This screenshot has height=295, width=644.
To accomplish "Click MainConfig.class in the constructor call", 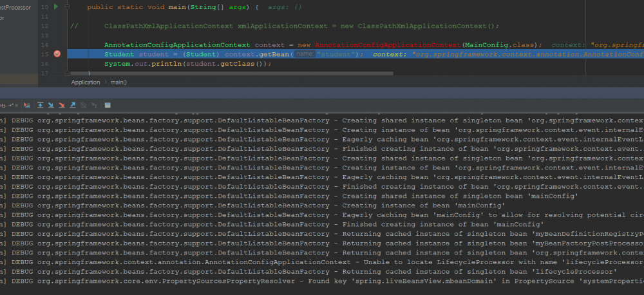I will [500, 45].
